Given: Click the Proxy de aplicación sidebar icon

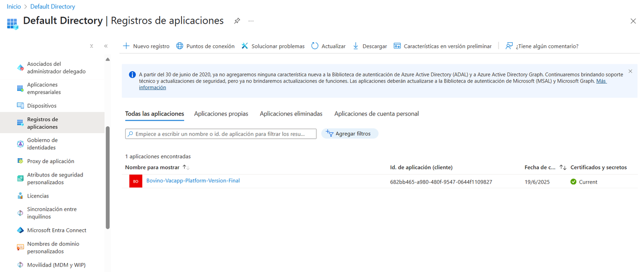Looking at the screenshot, I should pyautogui.click(x=20, y=161).
